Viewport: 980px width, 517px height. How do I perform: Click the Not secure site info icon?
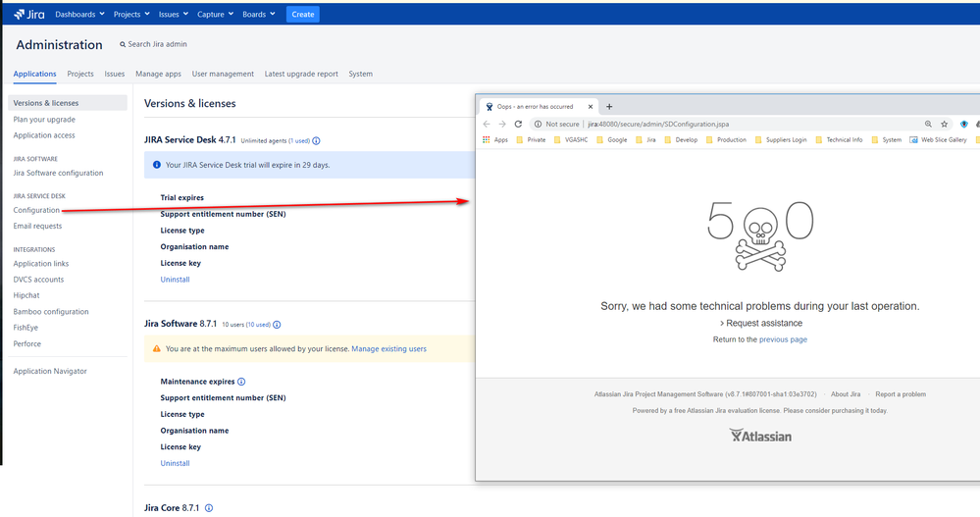click(x=539, y=124)
